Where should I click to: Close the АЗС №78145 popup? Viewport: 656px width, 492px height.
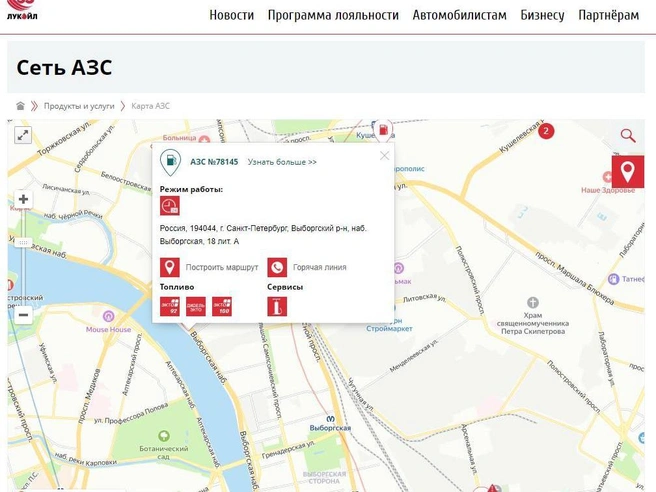(x=384, y=156)
